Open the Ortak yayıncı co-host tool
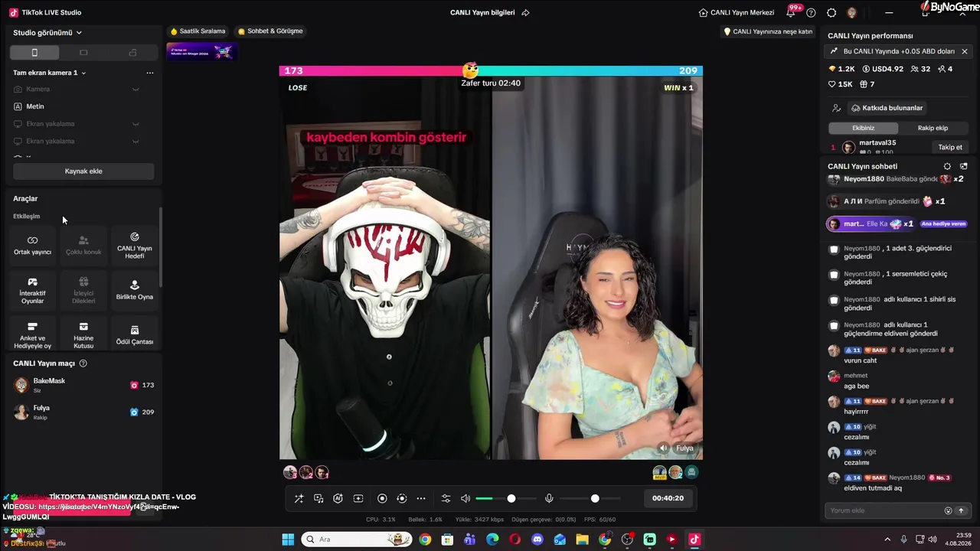The image size is (980, 551). click(32, 245)
